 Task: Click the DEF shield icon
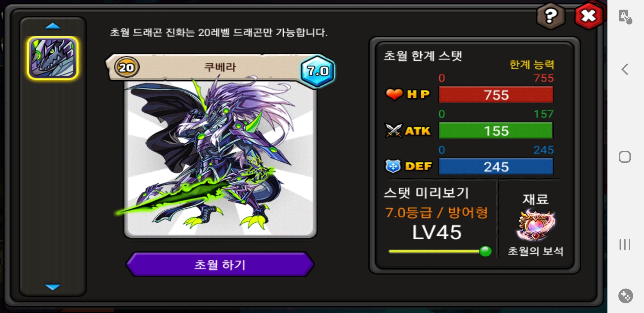(x=393, y=166)
